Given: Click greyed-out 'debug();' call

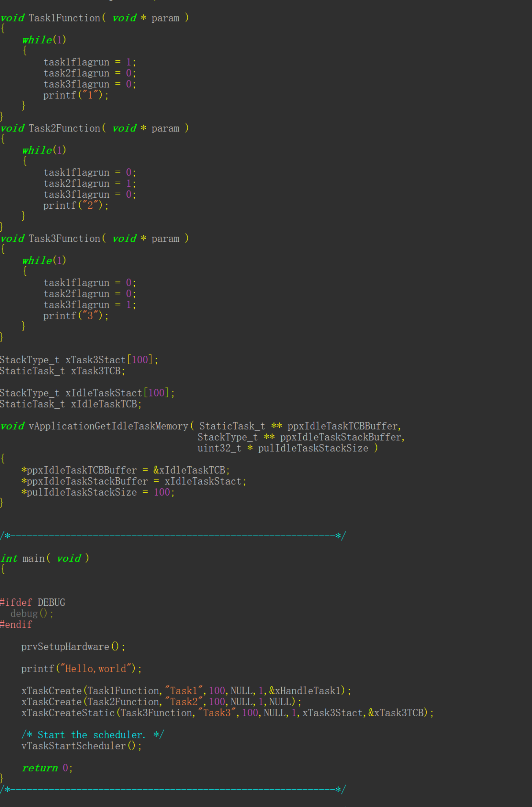Looking at the screenshot, I should click(32, 613).
